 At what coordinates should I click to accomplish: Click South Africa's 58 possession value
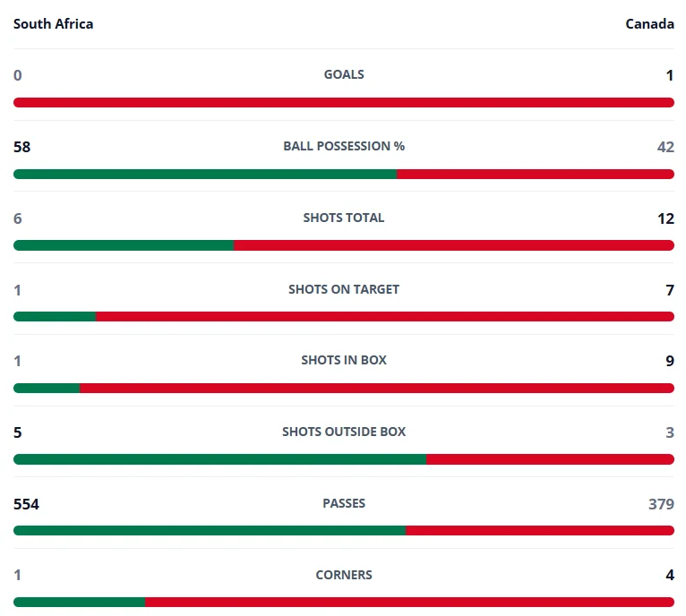pos(21,147)
